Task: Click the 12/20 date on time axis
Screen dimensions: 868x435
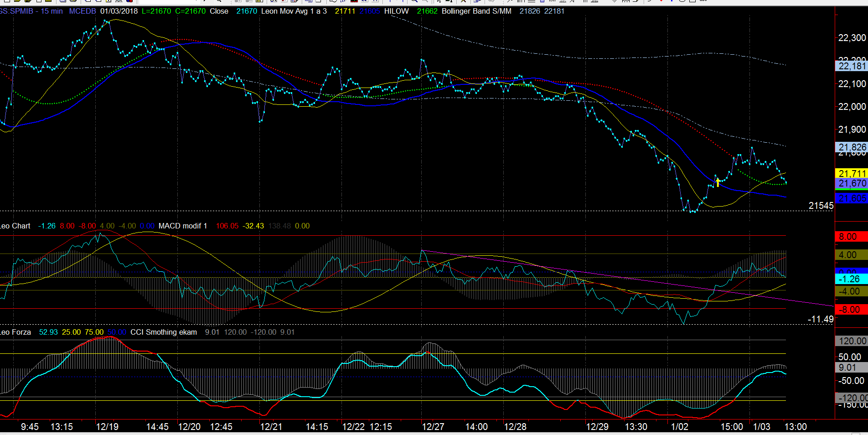Action: 189,427
